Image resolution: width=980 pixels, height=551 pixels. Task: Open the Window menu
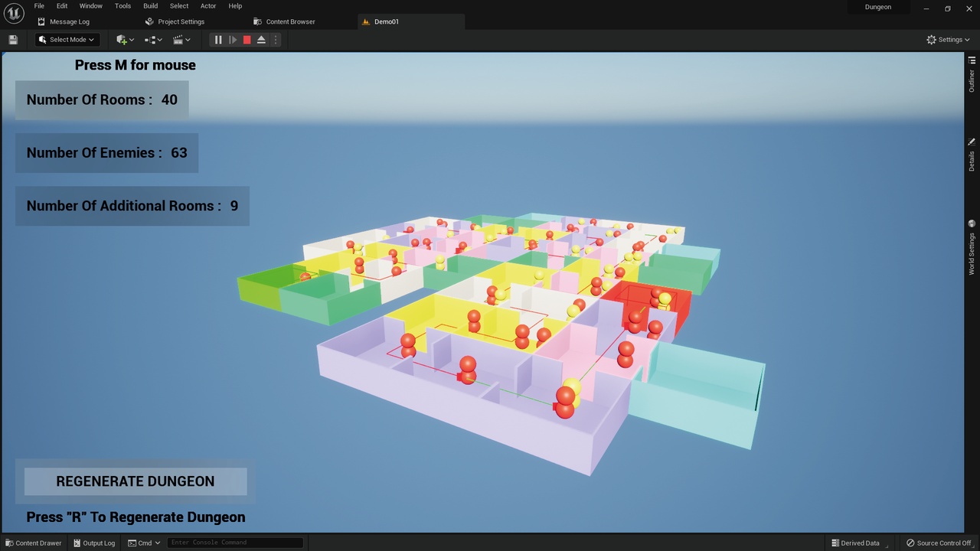point(91,6)
